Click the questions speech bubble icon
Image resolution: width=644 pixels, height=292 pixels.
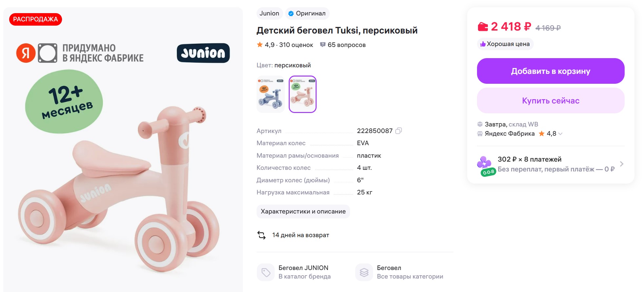(323, 45)
